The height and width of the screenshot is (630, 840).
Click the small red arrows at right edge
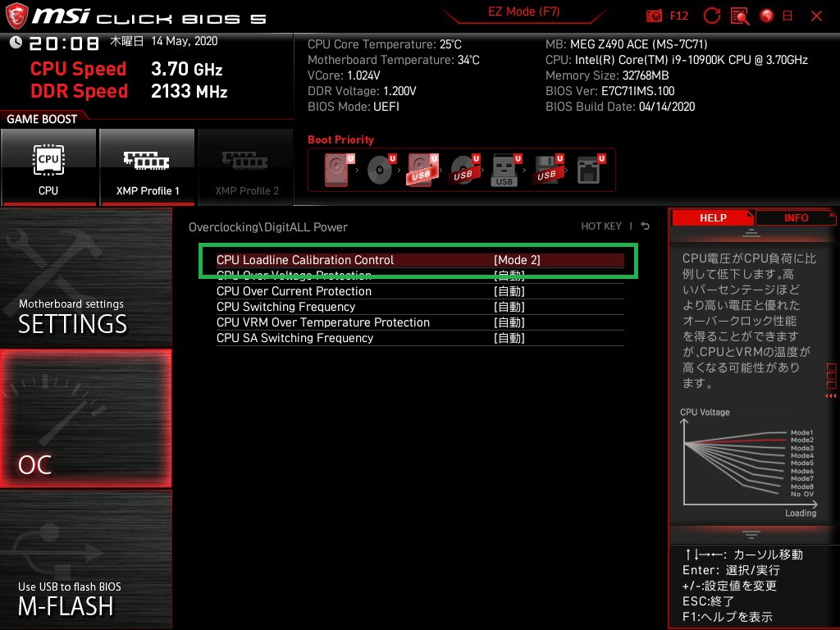tap(830, 396)
